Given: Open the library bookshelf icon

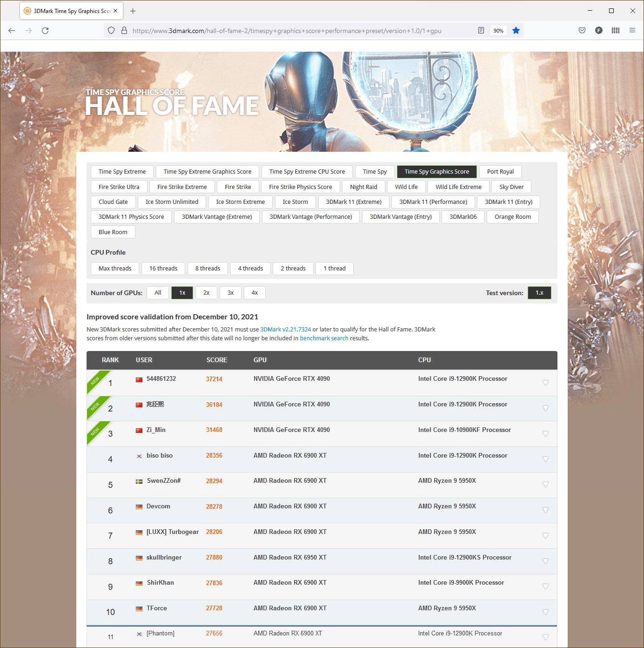Looking at the screenshot, I should (616, 31).
